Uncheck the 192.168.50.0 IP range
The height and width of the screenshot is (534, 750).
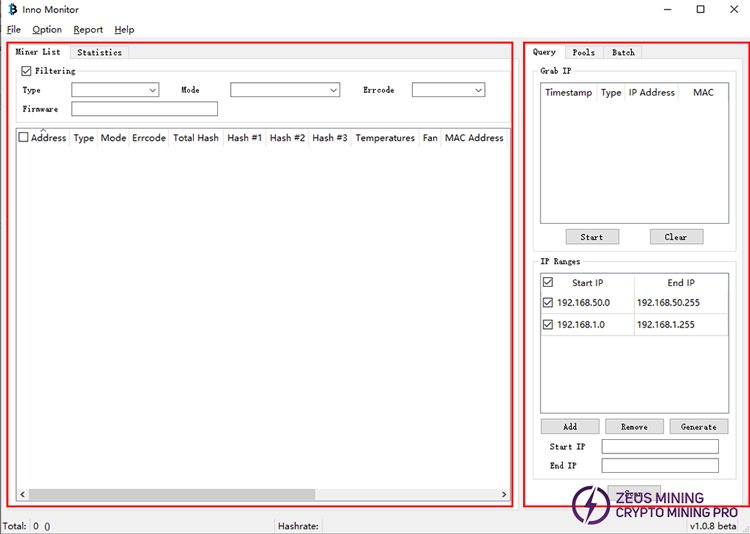coord(547,303)
